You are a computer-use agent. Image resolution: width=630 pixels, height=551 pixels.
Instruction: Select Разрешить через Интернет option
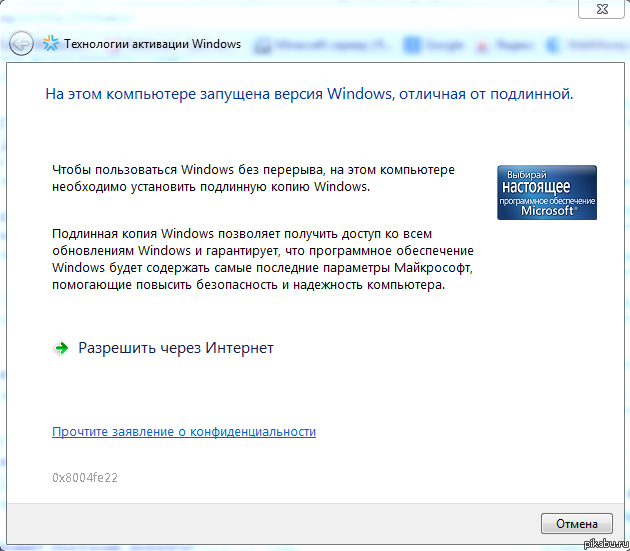click(176, 348)
